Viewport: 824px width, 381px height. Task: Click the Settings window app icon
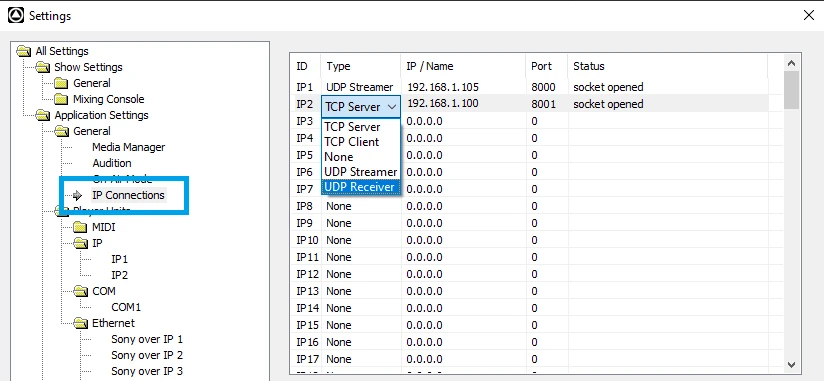click(x=16, y=16)
